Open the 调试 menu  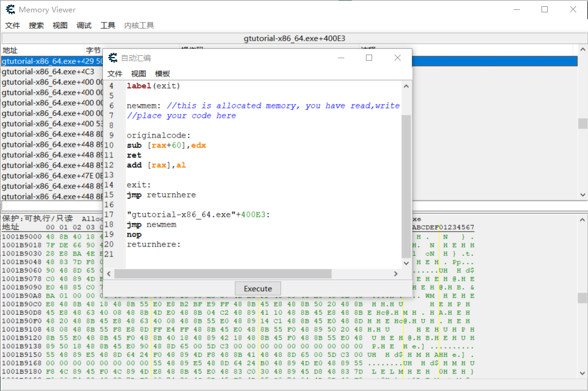(x=83, y=25)
